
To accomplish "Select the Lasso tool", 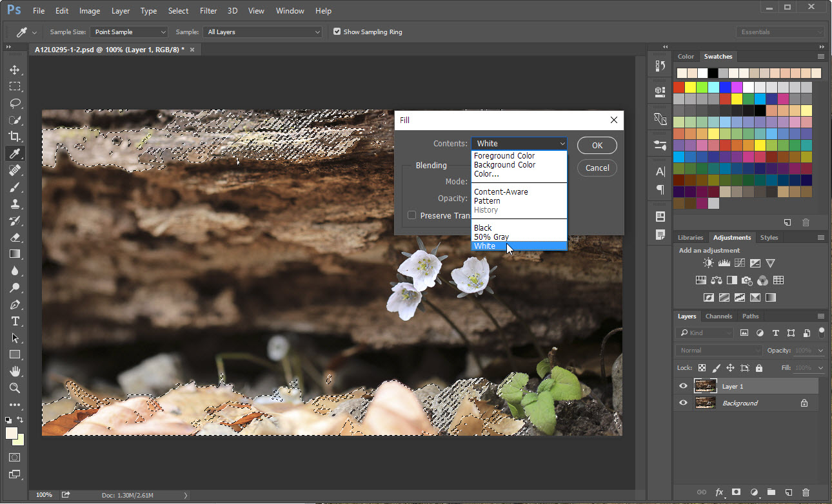I will tap(14, 103).
